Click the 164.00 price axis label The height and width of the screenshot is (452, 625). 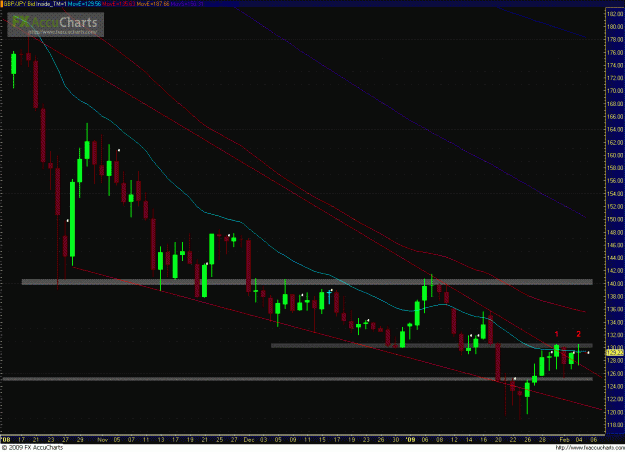point(615,130)
